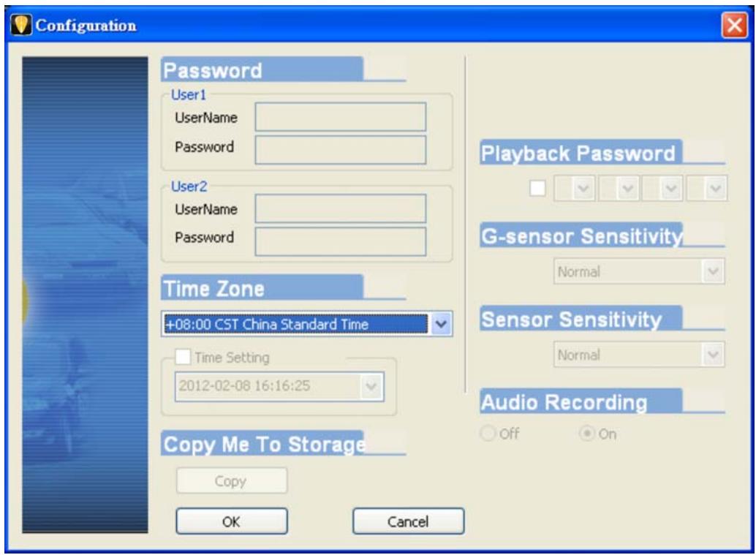756x555 pixels.
Task: Enable the Playback Password checkbox
Action: (537, 188)
